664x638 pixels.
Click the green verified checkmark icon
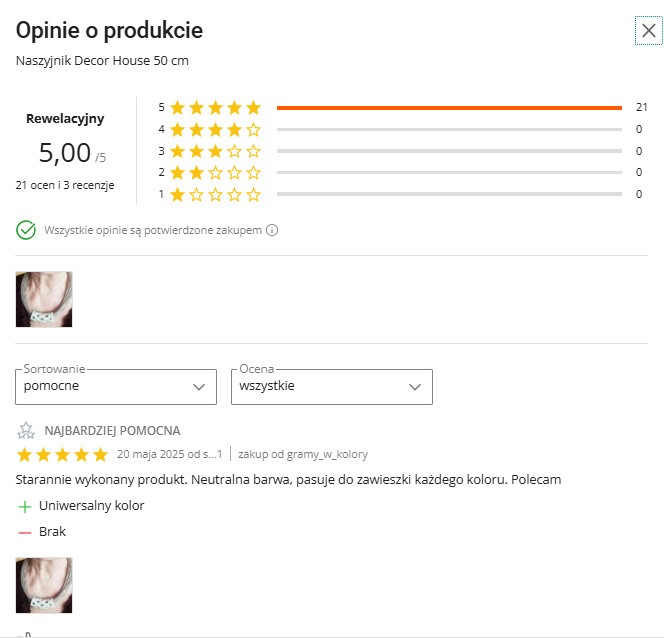click(x=26, y=230)
